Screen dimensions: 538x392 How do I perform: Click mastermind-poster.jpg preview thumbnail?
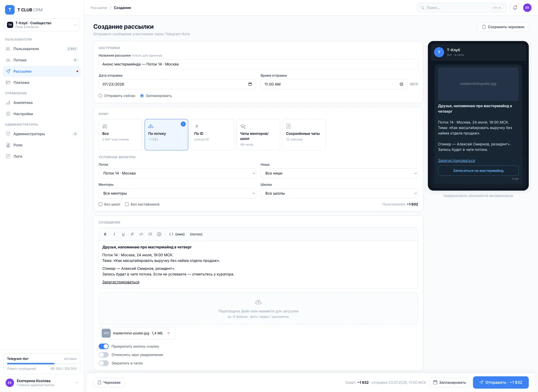click(x=478, y=84)
